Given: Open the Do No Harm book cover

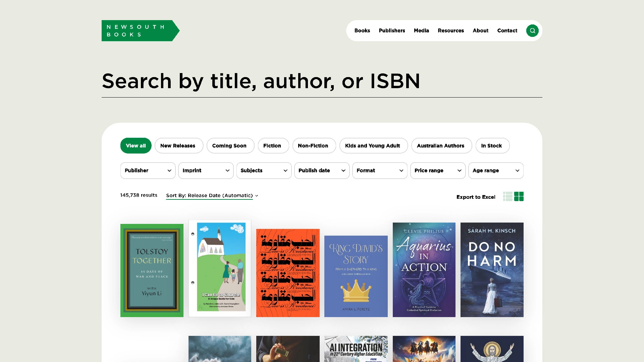Looking at the screenshot, I should 492,269.
